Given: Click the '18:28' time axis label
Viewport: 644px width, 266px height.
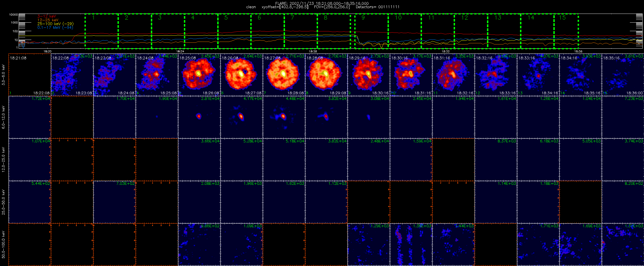Looking at the screenshot, I should 313,52.
